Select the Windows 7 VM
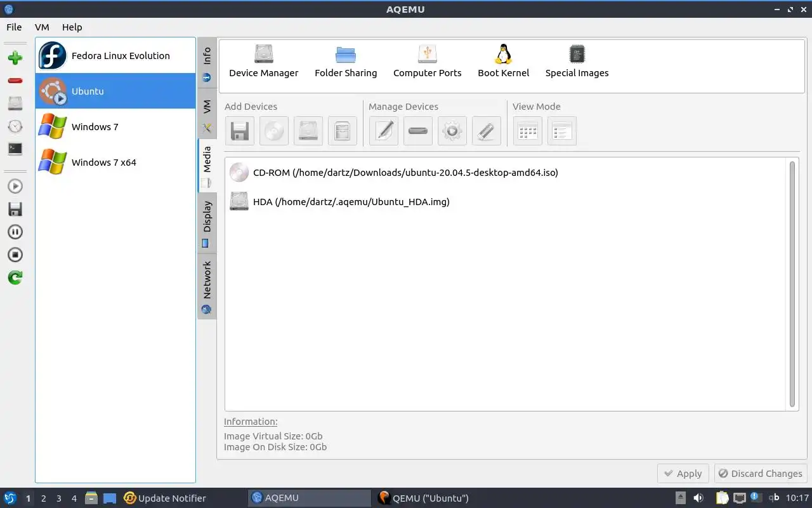 [115, 127]
